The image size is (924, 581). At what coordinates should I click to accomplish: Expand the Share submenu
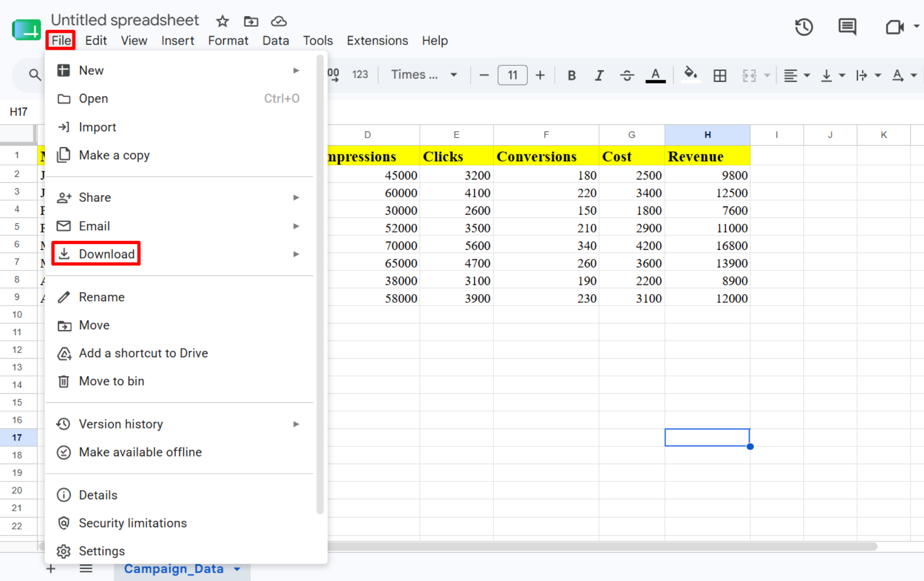click(179, 197)
